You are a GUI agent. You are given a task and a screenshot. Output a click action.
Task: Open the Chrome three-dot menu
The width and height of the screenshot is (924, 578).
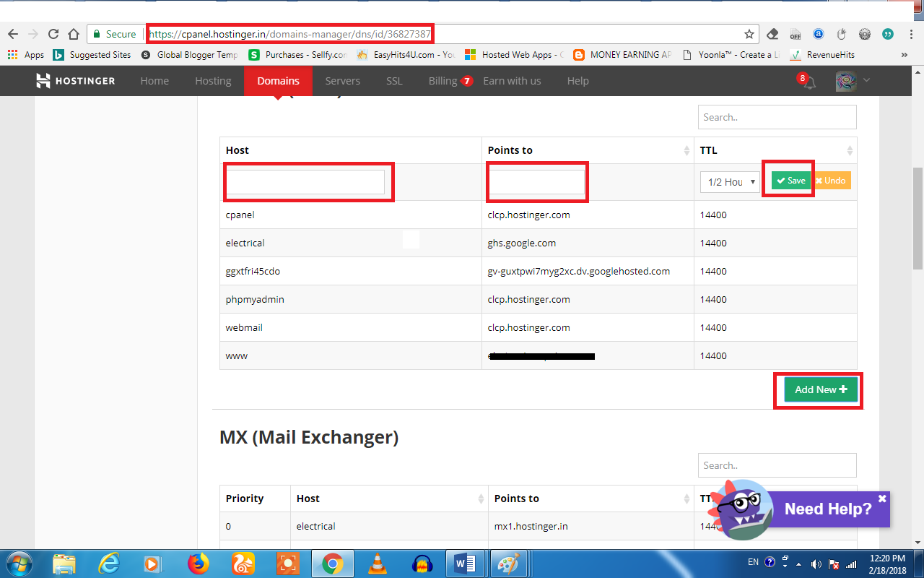910,34
